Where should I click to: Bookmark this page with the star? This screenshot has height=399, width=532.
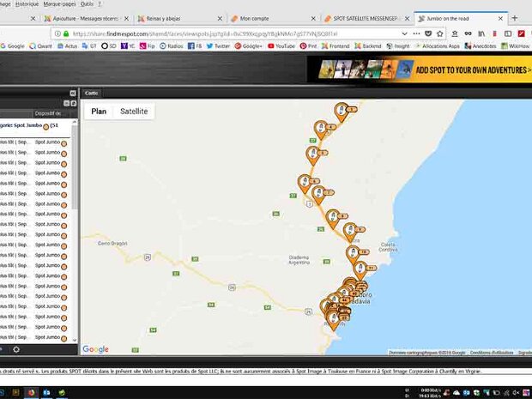tap(440, 33)
